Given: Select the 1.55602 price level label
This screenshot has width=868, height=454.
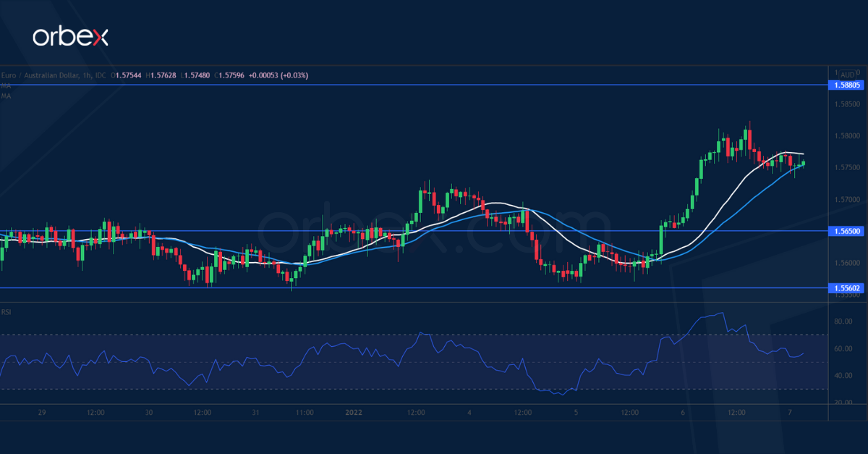Looking at the screenshot, I should pos(847,287).
